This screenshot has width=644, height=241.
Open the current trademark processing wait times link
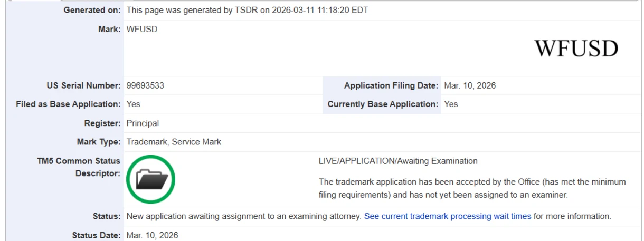click(x=448, y=216)
